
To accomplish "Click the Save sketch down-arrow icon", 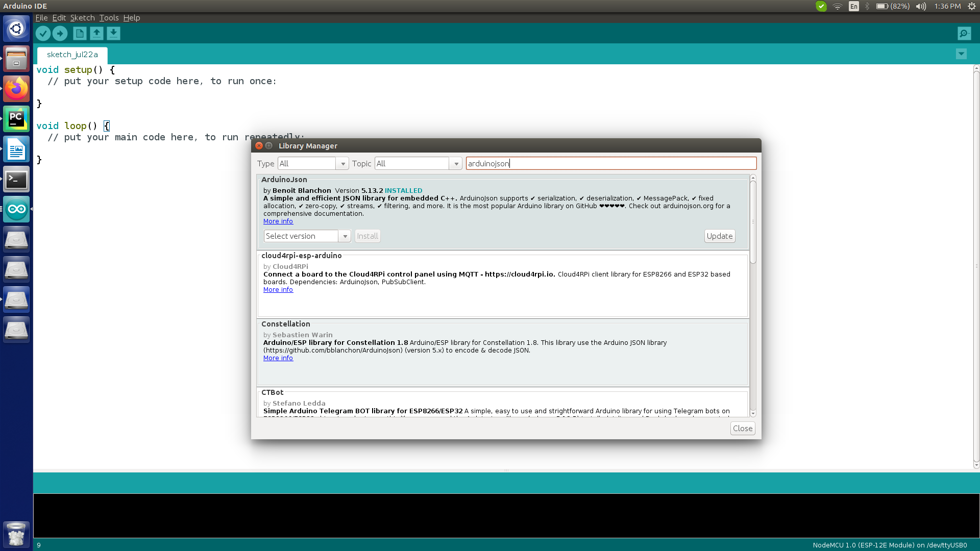I will pos(113,34).
